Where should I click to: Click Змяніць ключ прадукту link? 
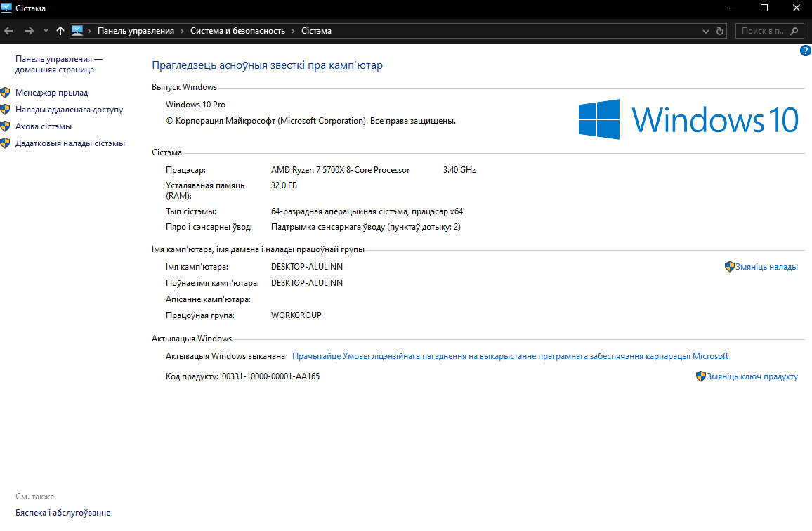[x=752, y=376]
